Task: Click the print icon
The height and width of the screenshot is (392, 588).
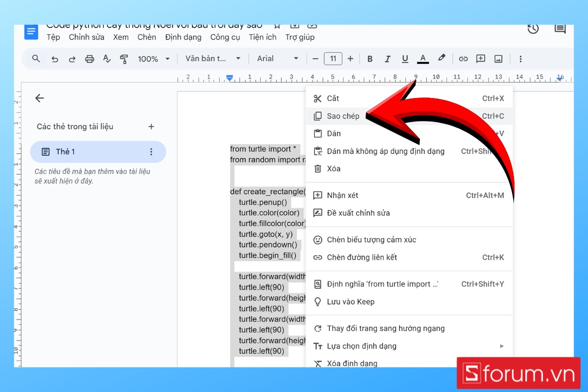Action: tap(90, 58)
